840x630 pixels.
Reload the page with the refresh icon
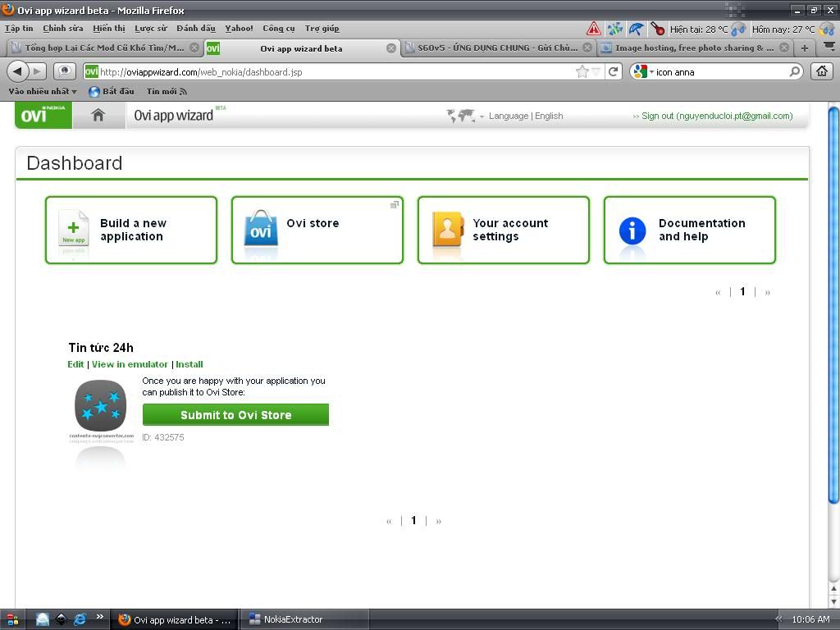coord(614,71)
